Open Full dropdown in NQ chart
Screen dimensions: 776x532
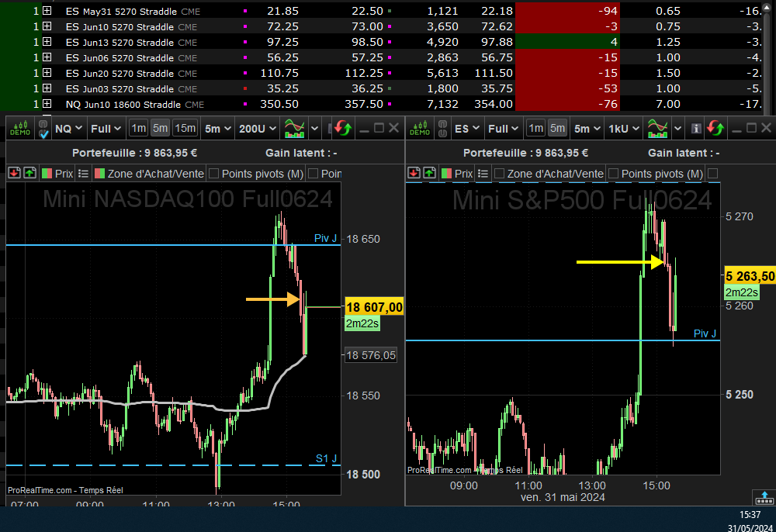[106, 129]
